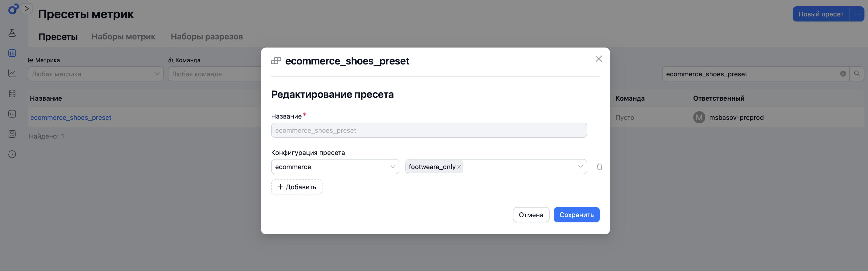The width and height of the screenshot is (868, 271).
Task: Click the preset icon in dialog header
Action: pyautogui.click(x=276, y=61)
